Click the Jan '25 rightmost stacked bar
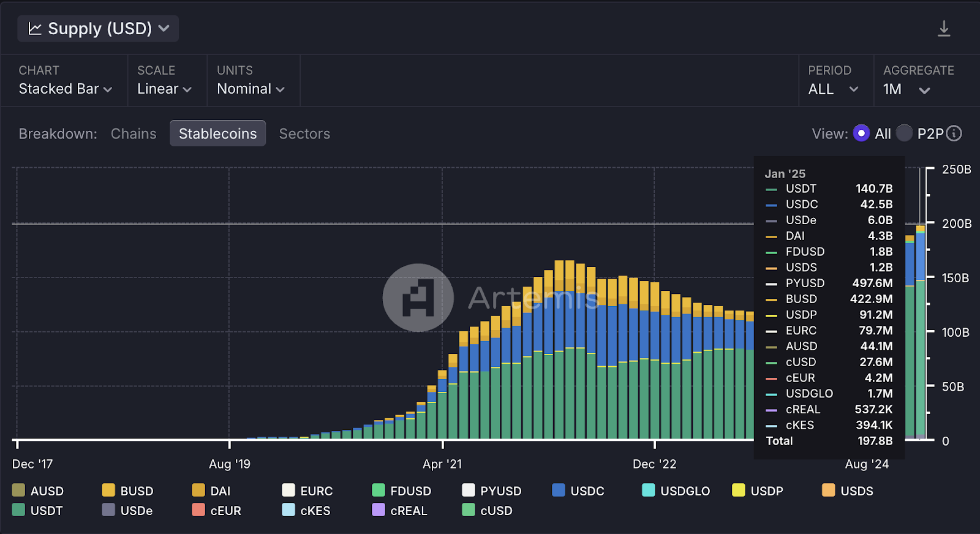980x534 pixels. pyautogui.click(x=920, y=332)
